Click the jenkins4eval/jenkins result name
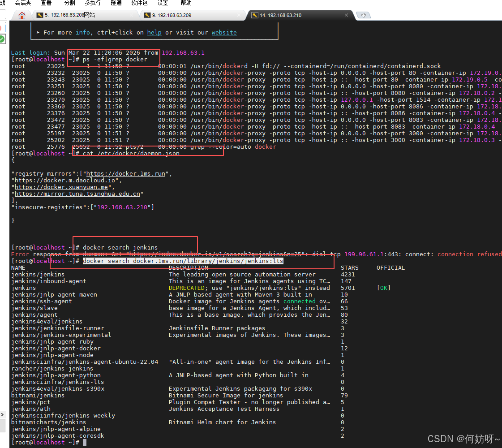502x448 pixels. click(47, 322)
